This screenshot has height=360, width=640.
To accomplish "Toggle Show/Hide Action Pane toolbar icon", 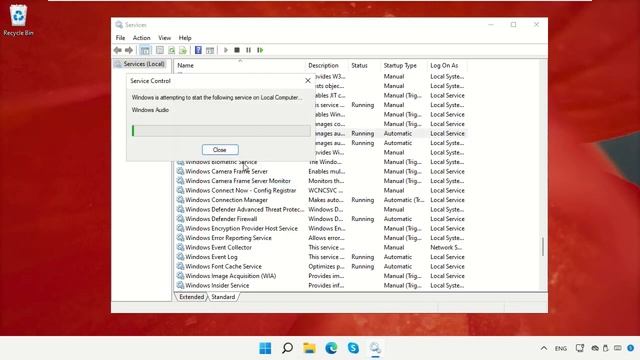I will tap(210, 50).
